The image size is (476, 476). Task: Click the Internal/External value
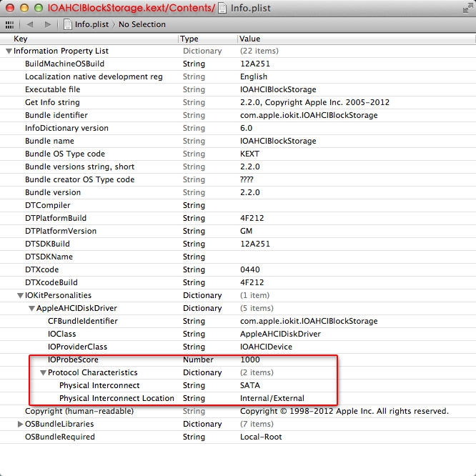coord(272,398)
